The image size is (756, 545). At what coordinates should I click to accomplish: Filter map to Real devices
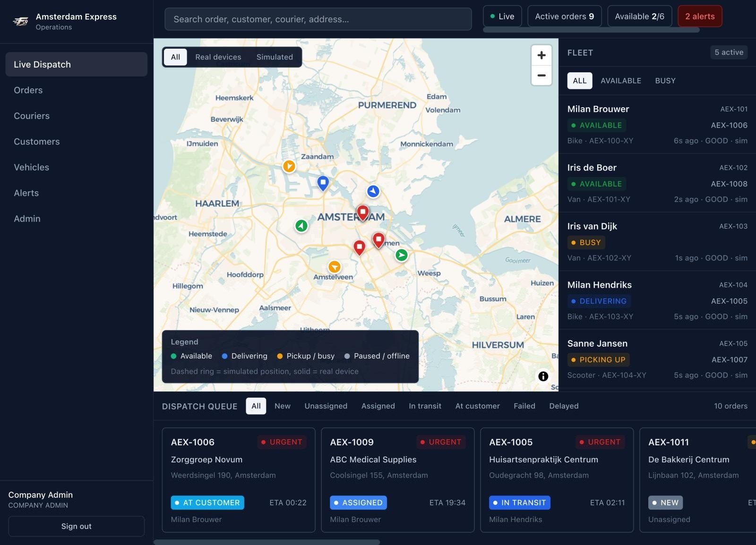point(218,57)
